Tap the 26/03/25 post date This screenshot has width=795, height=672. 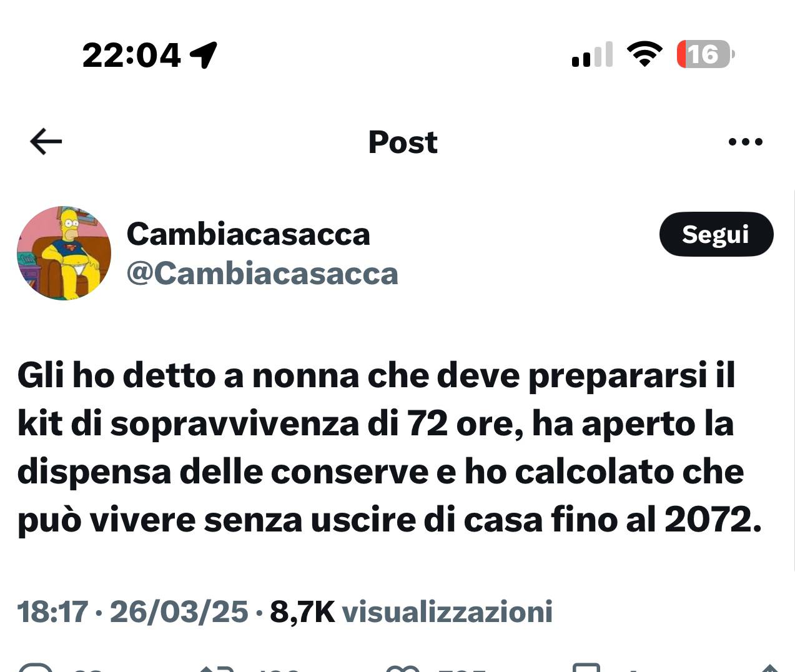point(179,611)
